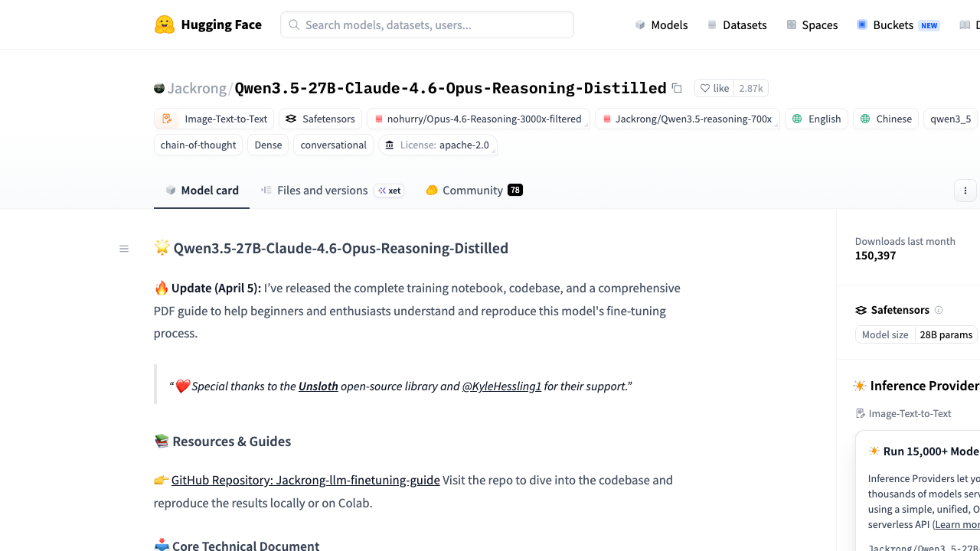Click the qwen3_5 tag
980x551 pixels.
click(x=950, y=119)
